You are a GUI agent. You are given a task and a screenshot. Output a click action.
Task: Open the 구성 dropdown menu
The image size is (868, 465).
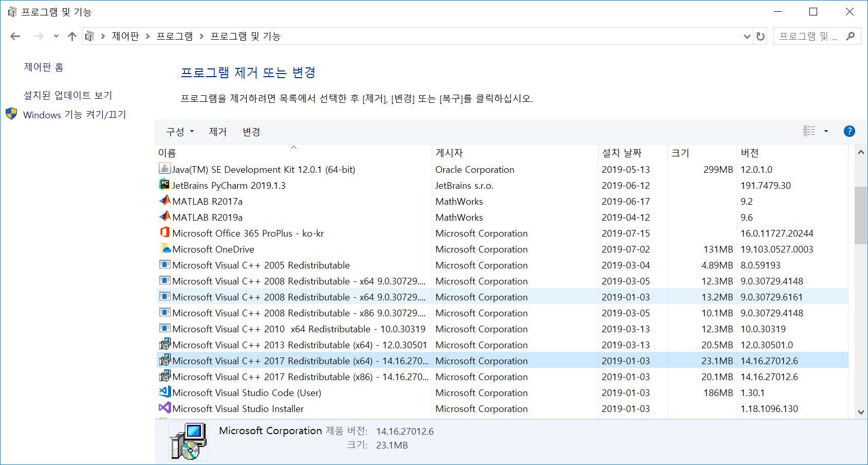pyautogui.click(x=180, y=132)
